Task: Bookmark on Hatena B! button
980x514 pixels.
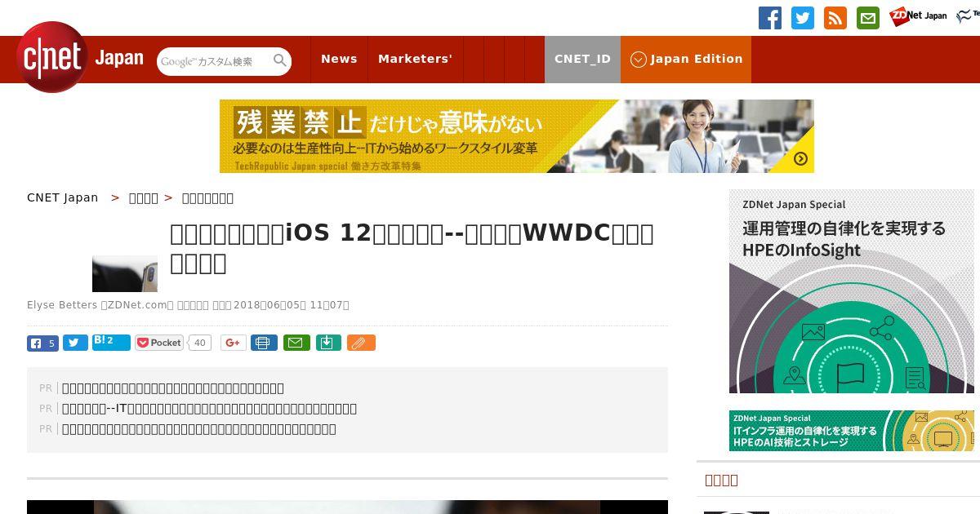Action: point(111,342)
